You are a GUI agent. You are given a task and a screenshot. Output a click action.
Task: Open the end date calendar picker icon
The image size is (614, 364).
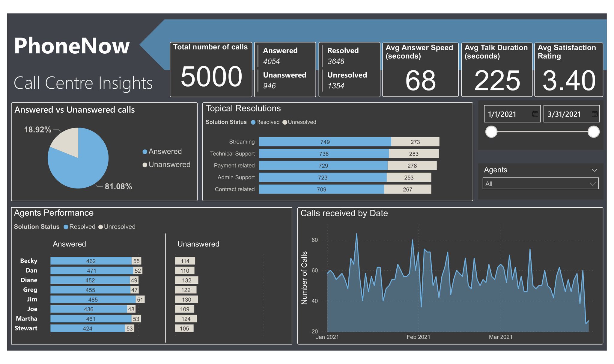pyautogui.click(x=595, y=114)
